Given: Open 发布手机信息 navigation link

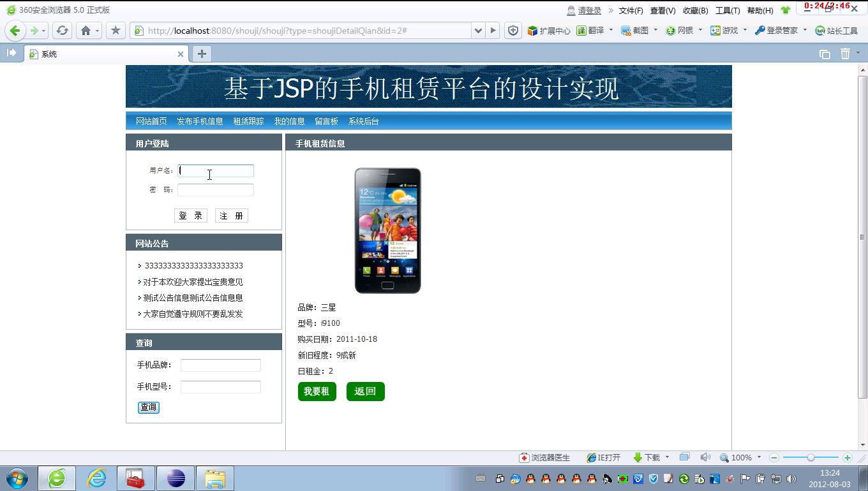Looking at the screenshot, I should [200, 121].
